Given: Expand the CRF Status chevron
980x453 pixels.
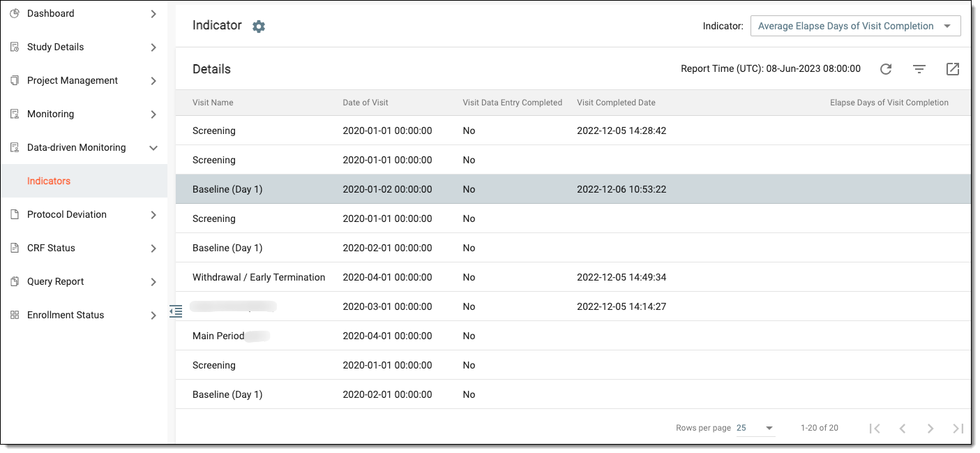Looking at the screenshot, I should [153, 248].
